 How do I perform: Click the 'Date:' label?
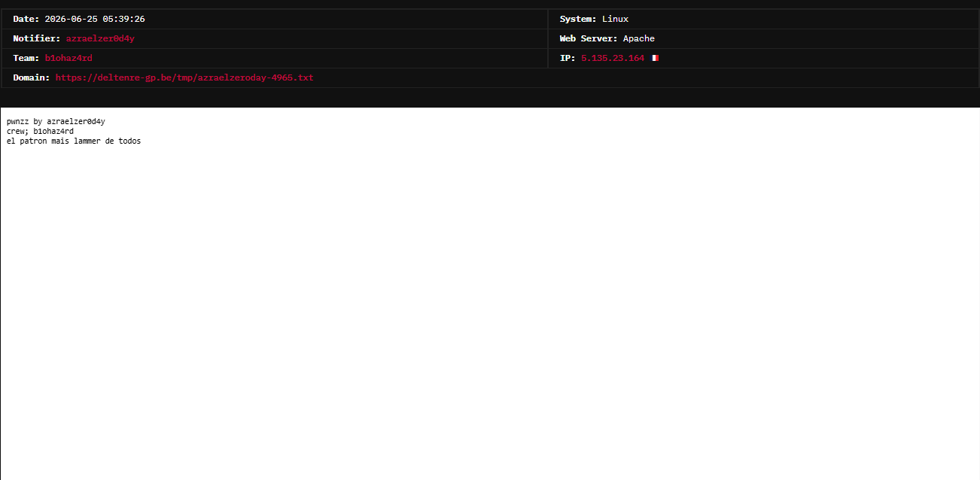26,19
